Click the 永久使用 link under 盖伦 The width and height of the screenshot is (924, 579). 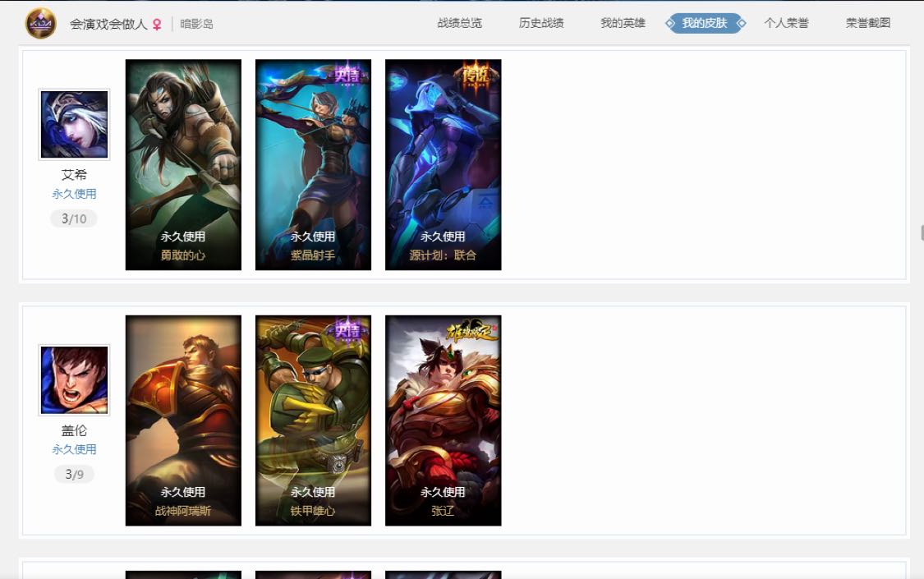coord(74,449)
